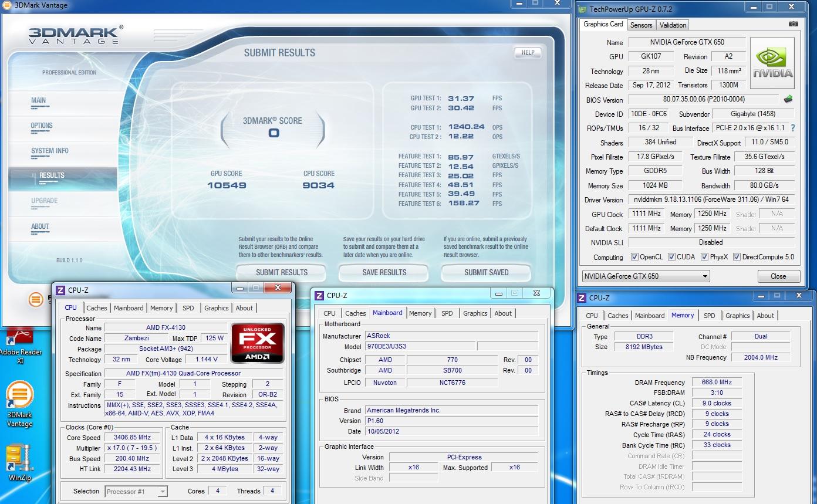Open Caches tab in CPU-Z CPU window
817x504 pixels.
pyautogui.click(x=97, y=308)
